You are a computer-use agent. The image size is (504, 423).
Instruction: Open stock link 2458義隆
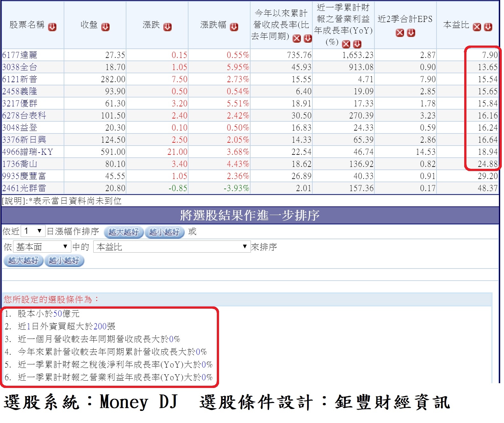coord(20,91)
